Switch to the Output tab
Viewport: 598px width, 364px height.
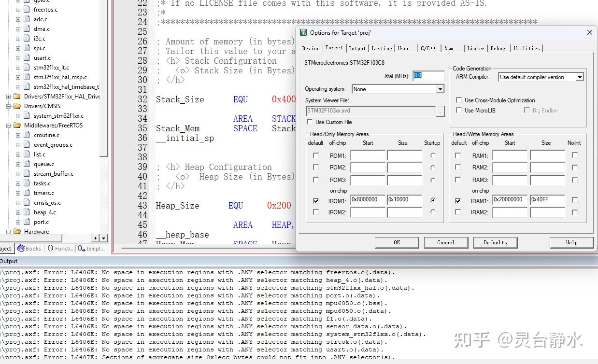pos(357,48)
